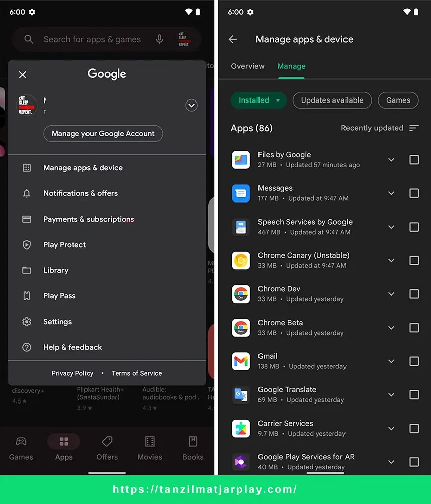Open Help & feedback
431x504 pixels.
click(x=73, y=347)
